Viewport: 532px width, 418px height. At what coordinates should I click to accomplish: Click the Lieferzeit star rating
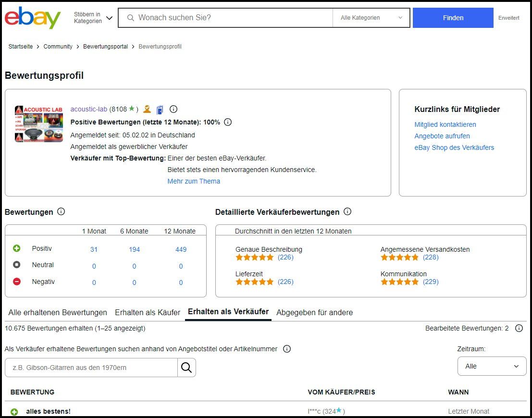pyautogui.click(x=254, y=282)
